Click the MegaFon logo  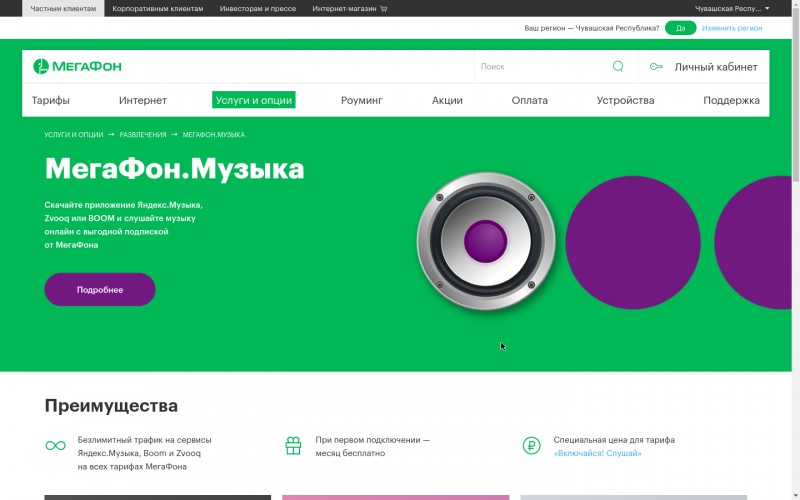(x=77, y=66)
